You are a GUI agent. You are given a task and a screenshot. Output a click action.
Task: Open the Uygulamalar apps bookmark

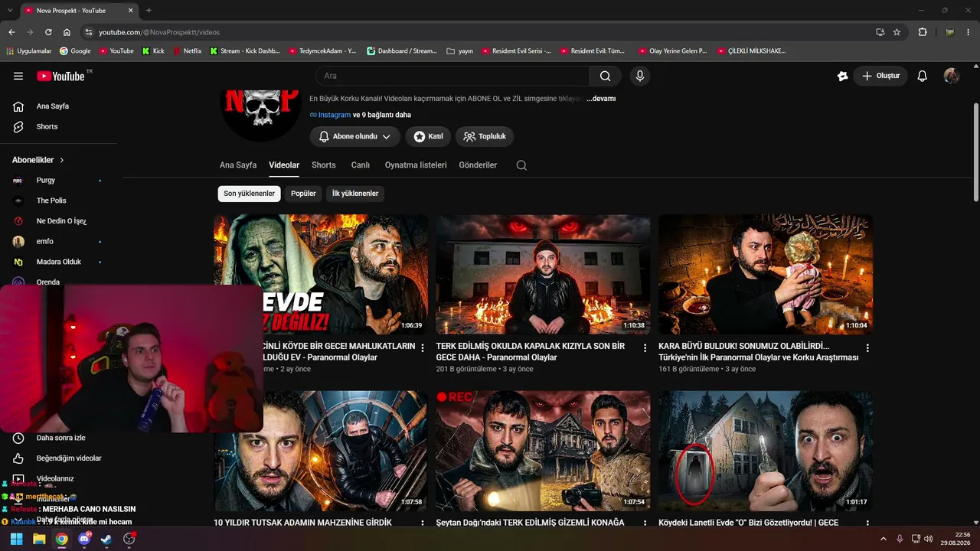pos(28,51)
